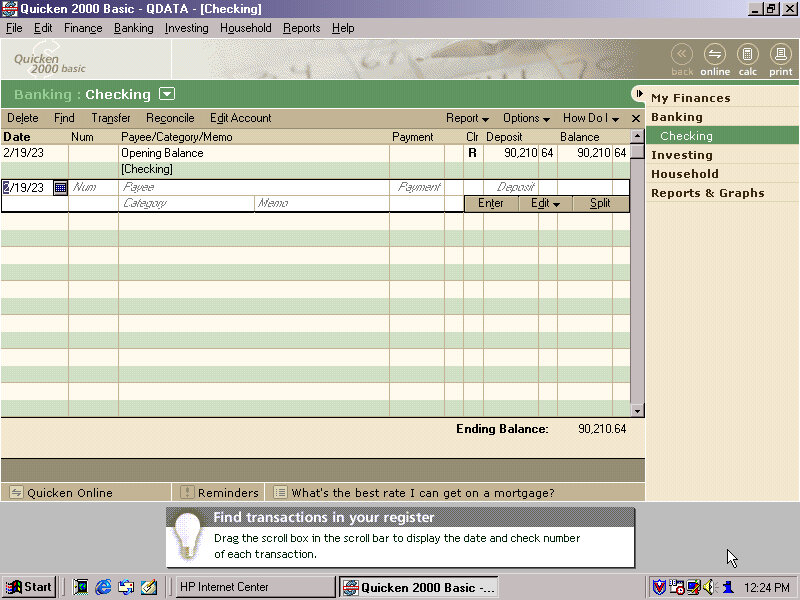Open the Reports menu in menu bar
800x600 pixels.
(301, 28)
